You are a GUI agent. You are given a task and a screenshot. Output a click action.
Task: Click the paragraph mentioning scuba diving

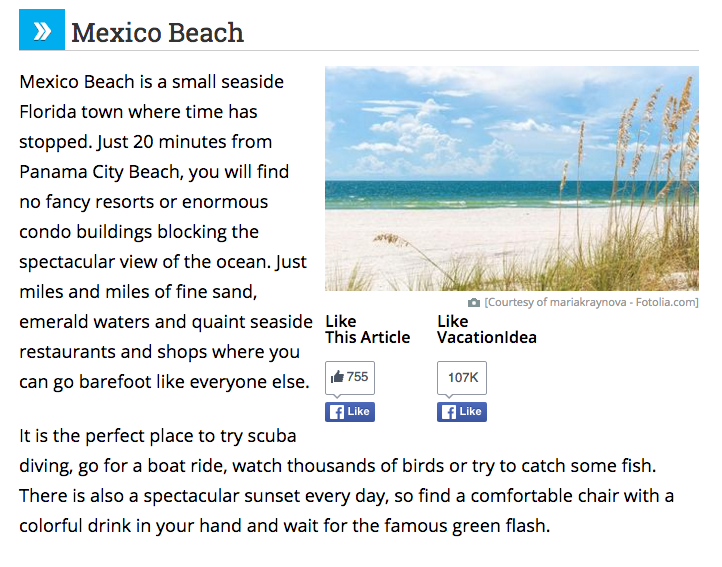(x=346, y=480)
